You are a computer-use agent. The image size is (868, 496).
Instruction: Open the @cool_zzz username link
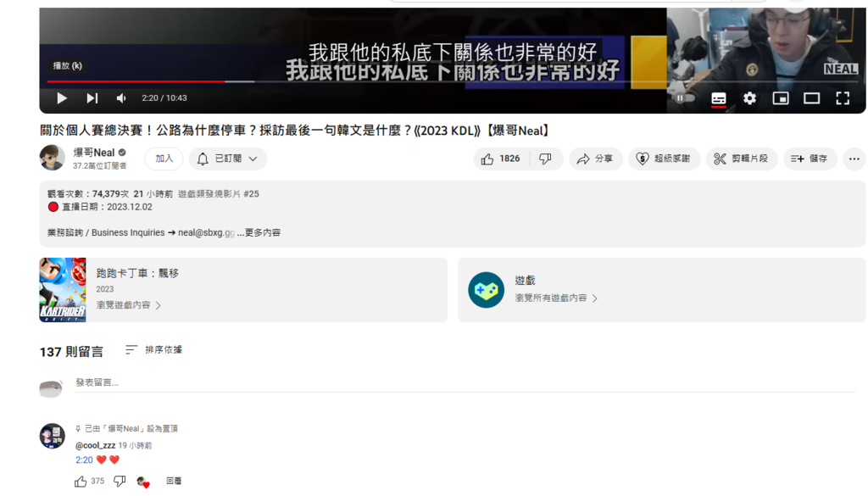[x=95, y=445]
